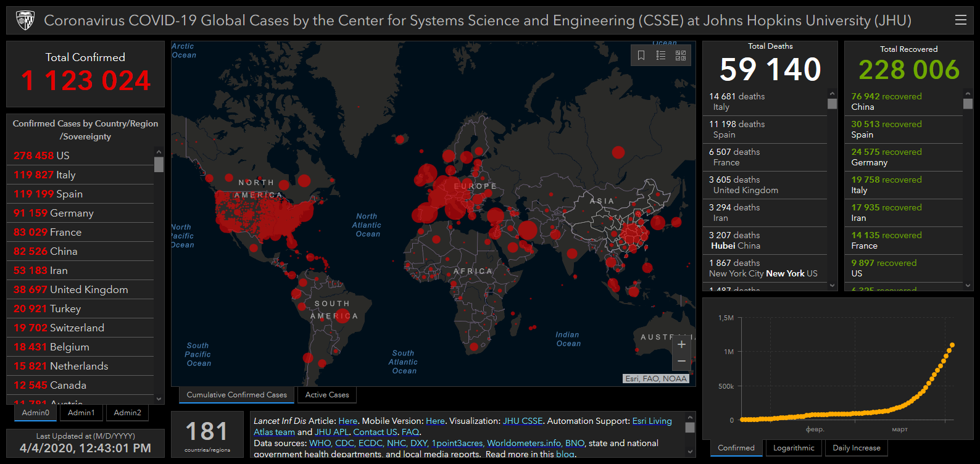Show the Daily Increase chart tab
980x464 pixels.
(856, 448)
